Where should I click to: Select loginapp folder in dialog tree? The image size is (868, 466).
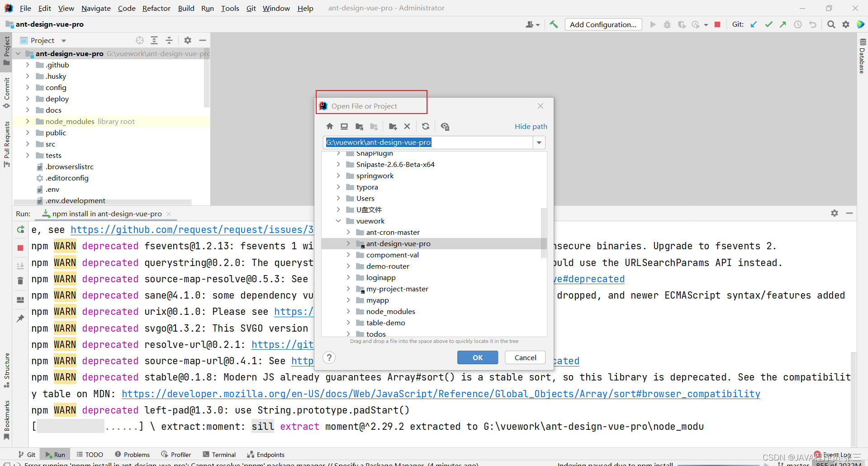coord(381,277)
